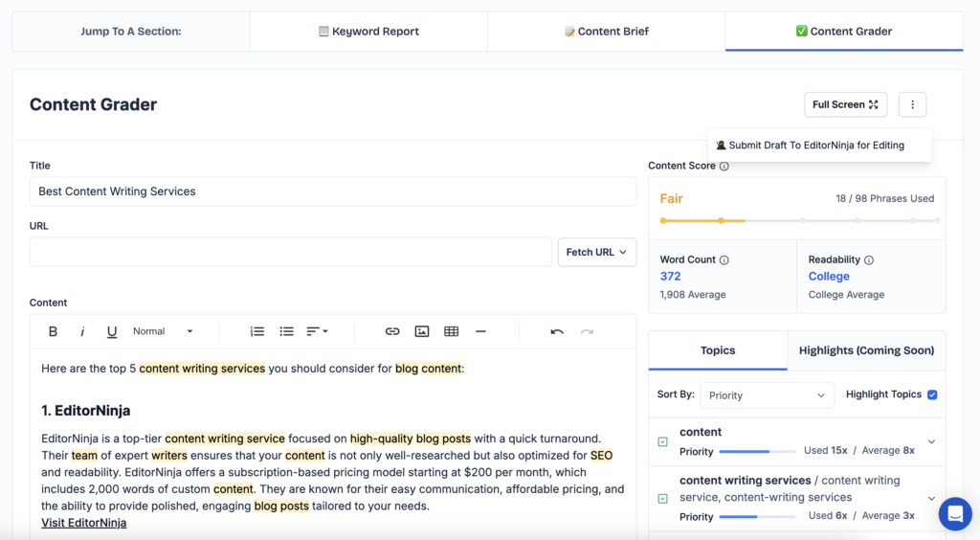Viewport: 980px width, 540px height.
Task: Insert a horizontal rule line
Action: pos(480,331)
